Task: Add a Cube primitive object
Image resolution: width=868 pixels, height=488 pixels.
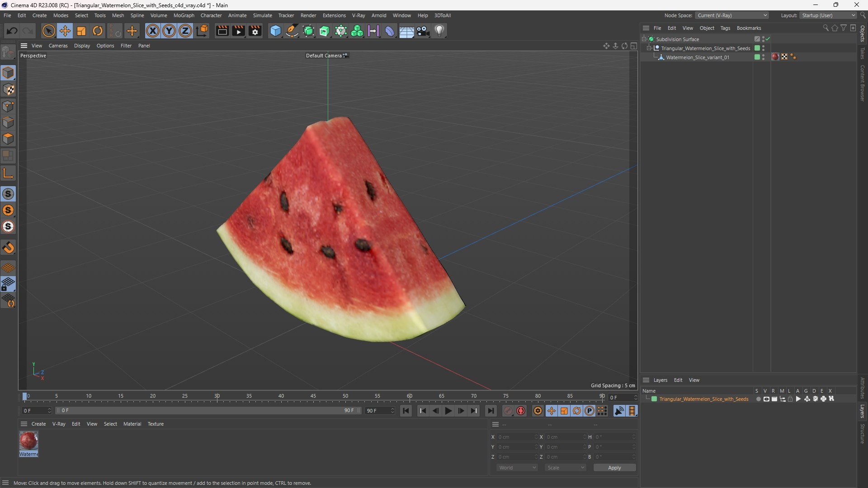Action: click(x=275, y=31)
